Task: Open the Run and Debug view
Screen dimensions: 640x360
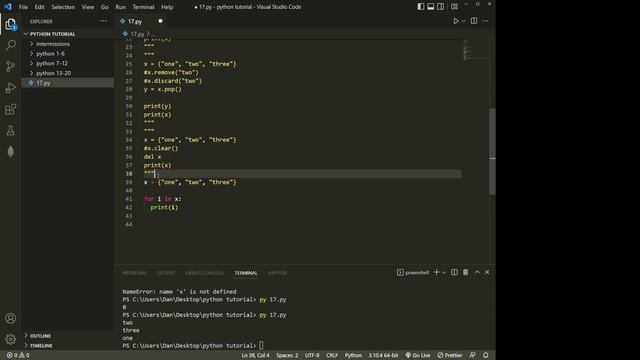Action: (x=11, y=88)
